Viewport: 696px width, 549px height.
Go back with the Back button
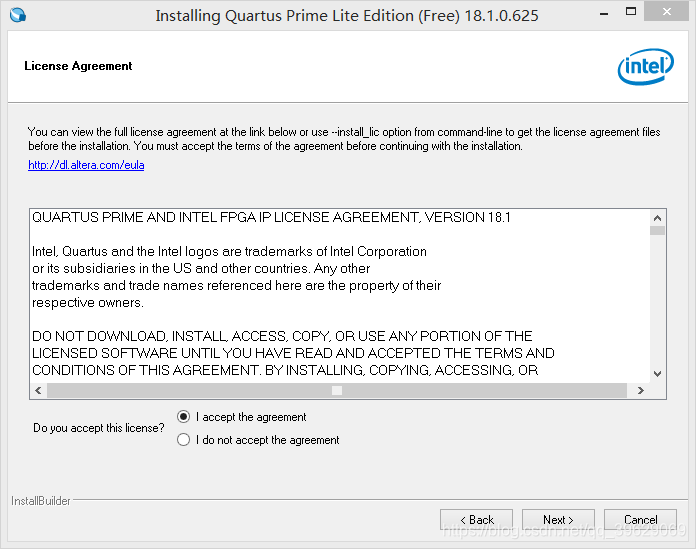point(476,519)
